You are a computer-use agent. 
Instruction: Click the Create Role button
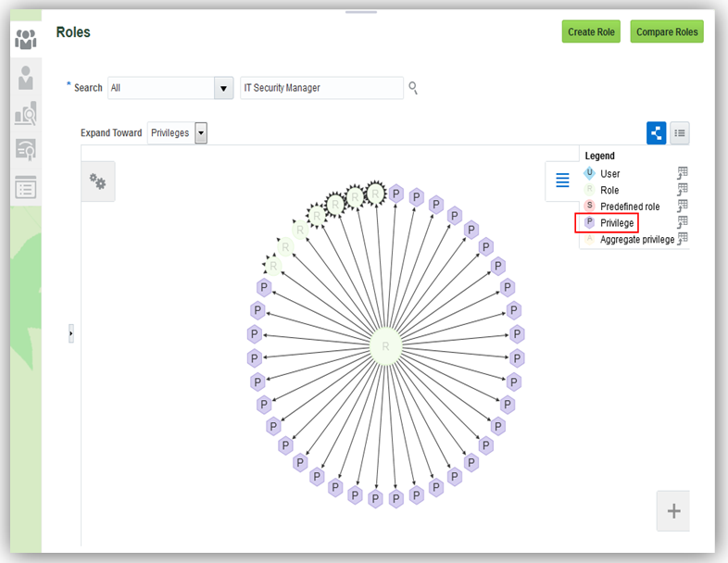(x=591, y=32)
